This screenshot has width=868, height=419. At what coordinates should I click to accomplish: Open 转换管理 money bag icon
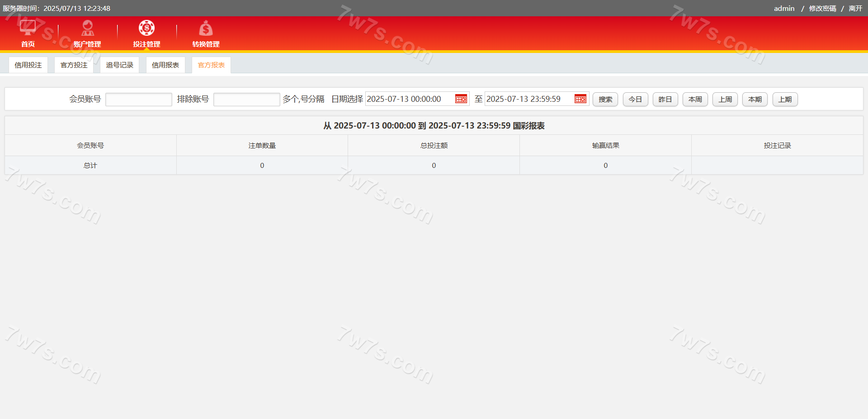206,29
